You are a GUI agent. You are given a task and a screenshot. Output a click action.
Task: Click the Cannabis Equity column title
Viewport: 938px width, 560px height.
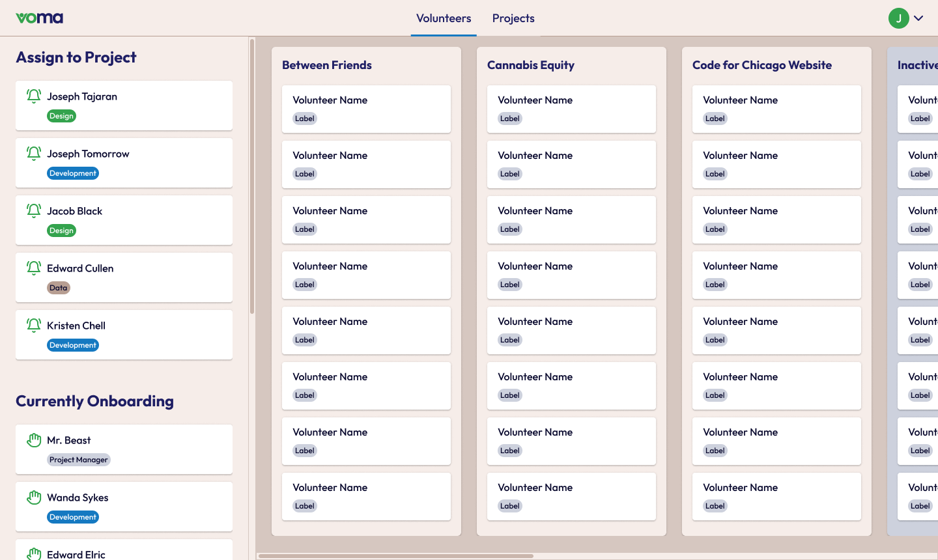[x=531, y=65]
